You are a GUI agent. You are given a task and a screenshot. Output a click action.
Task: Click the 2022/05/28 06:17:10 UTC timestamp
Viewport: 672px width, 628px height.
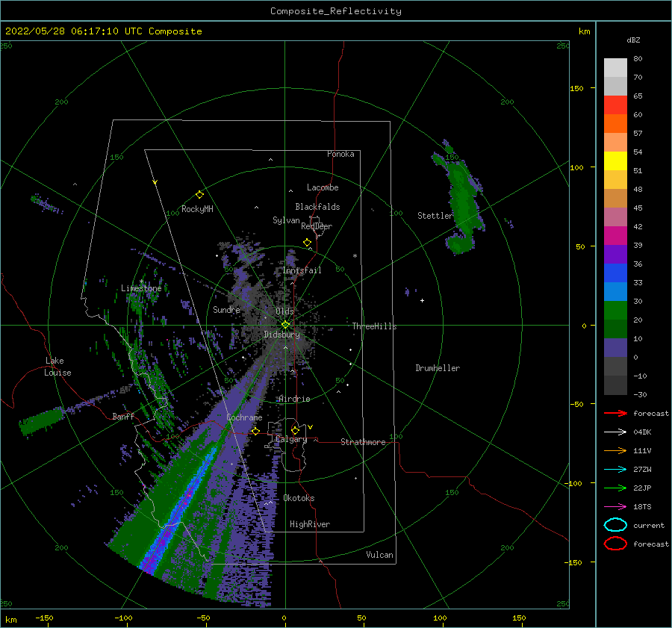[76, 31]
